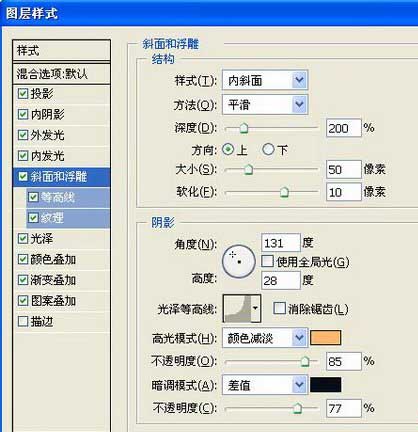The height and width of the screenshot is (432, 418).
Task: Click the 角度 field showing 131
Action: [281, 243]
